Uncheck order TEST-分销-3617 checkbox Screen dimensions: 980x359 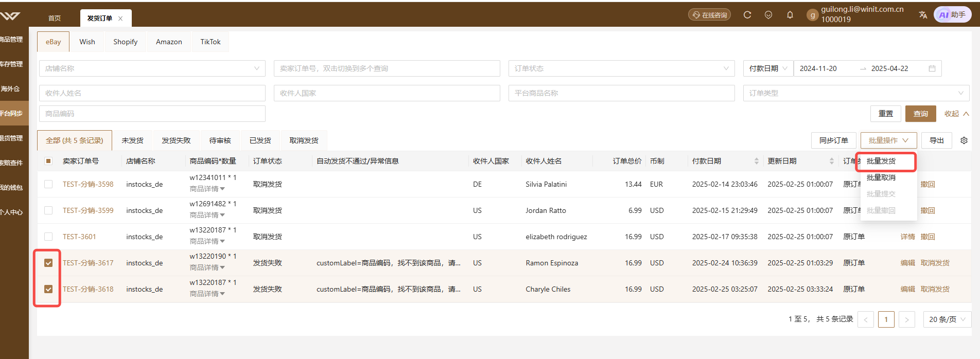tap(48, 263)
